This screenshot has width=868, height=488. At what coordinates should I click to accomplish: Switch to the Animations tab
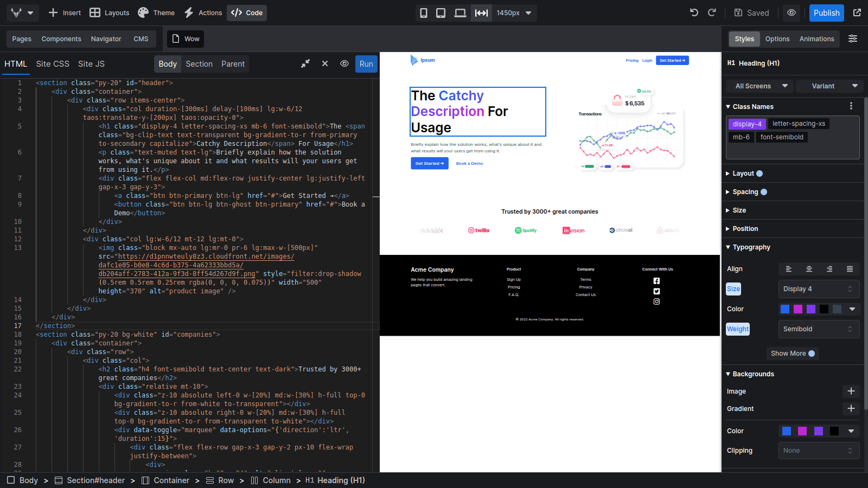point(816,38)
